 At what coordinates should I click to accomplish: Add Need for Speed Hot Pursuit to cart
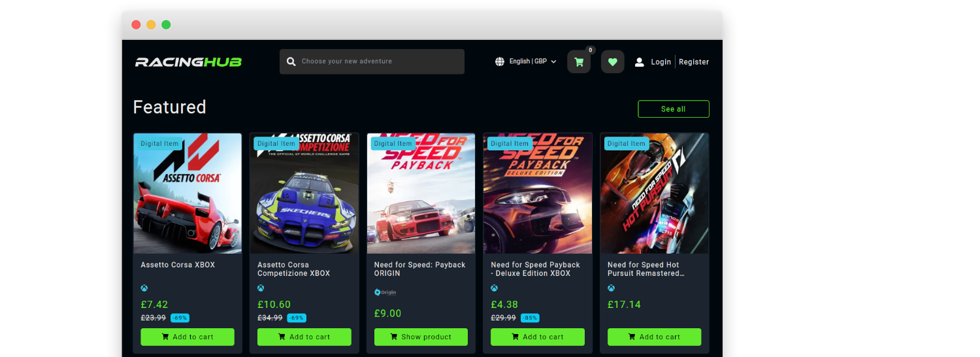(x=654, y=337)
